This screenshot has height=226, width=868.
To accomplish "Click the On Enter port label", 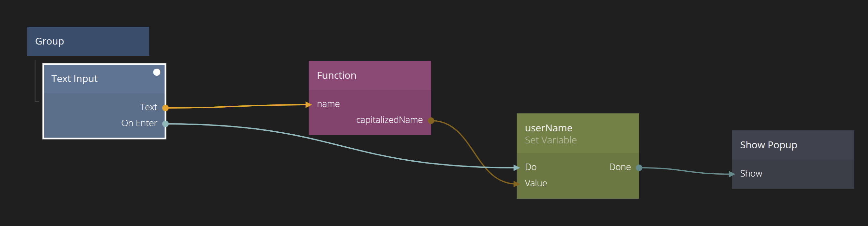I will pos(139,124).
